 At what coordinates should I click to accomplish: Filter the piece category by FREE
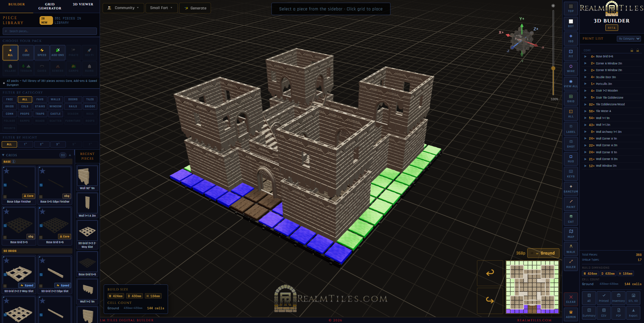point(9,99)
